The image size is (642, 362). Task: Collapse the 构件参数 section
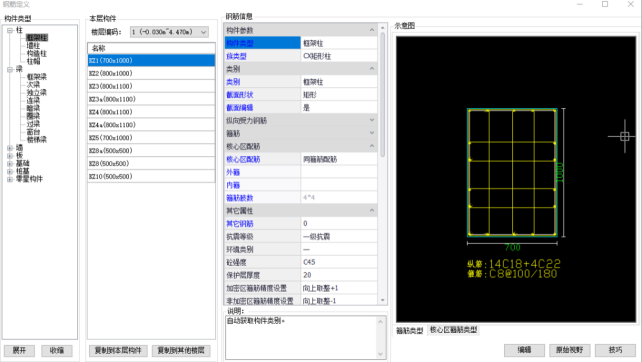372,30
